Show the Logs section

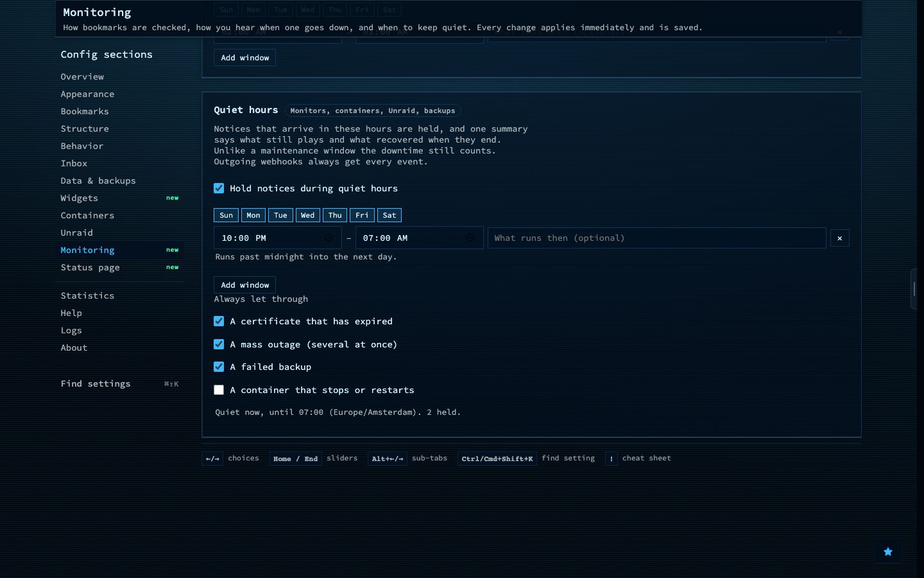coord(120,330)
